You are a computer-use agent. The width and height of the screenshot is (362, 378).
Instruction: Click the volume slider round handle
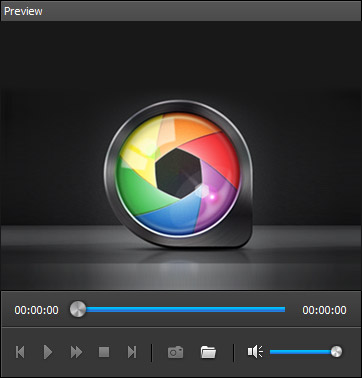click(x=336, y=351)
